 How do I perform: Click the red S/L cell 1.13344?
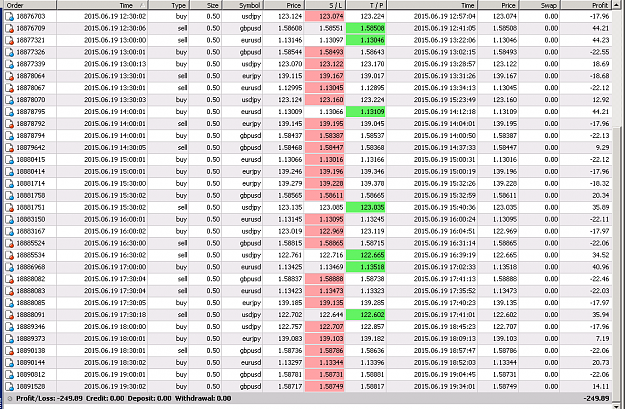coord(324,363)
